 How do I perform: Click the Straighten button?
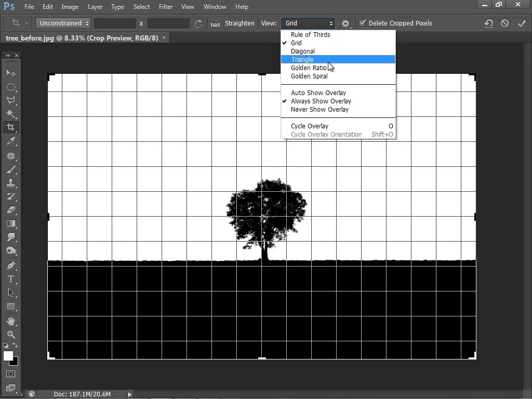(239, 23)
